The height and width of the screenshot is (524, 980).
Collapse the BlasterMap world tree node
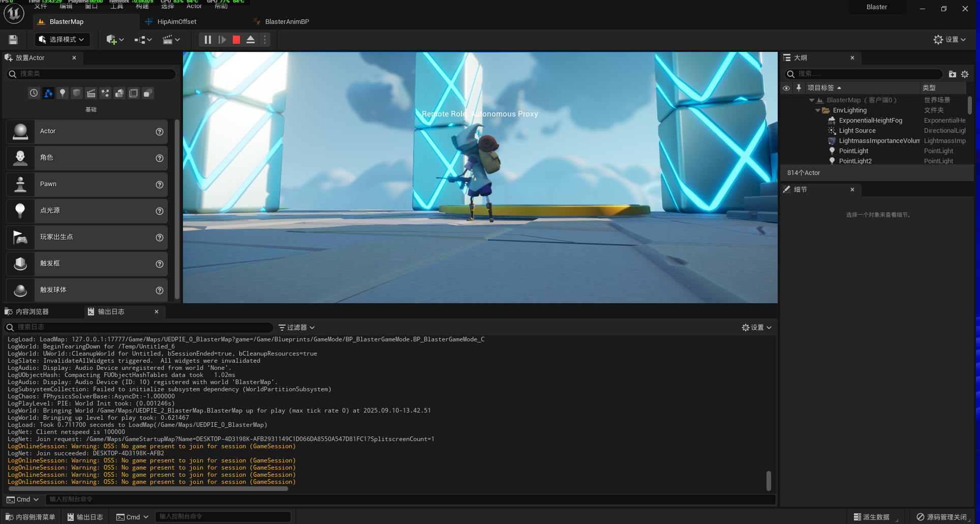812,100
